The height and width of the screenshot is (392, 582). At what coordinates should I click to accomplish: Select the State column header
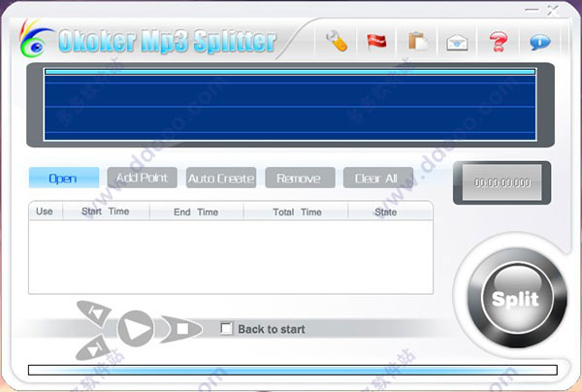pyautogui.click(x=390, y=212)
